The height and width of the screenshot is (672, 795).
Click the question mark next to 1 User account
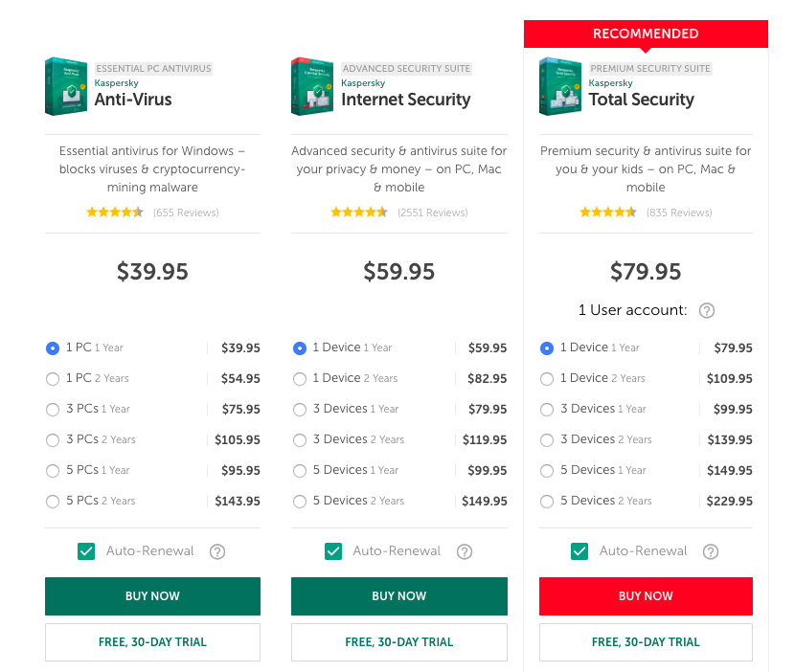point(707,310)
